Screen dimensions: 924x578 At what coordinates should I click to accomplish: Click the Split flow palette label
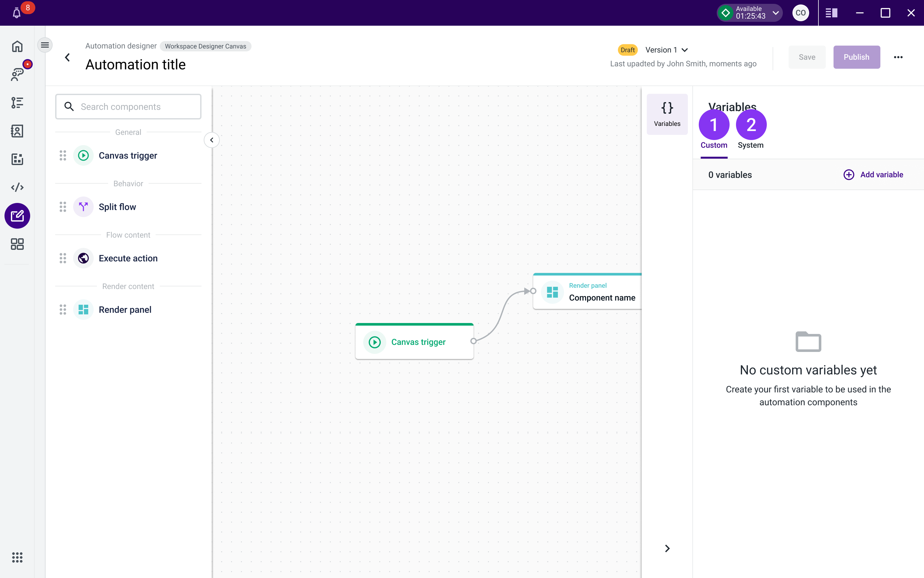pyautogui.click(x=117, y=207)
